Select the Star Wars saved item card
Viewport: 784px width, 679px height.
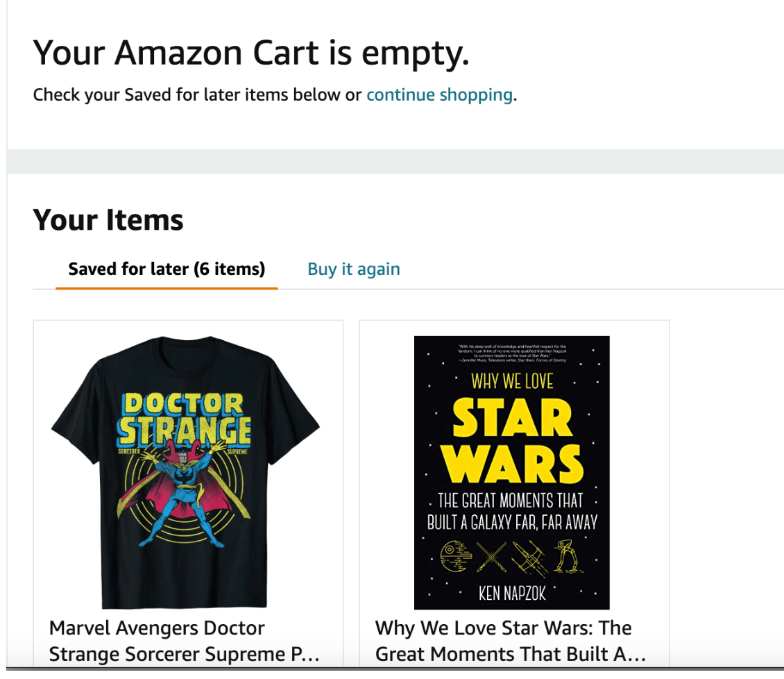[513, 486]
